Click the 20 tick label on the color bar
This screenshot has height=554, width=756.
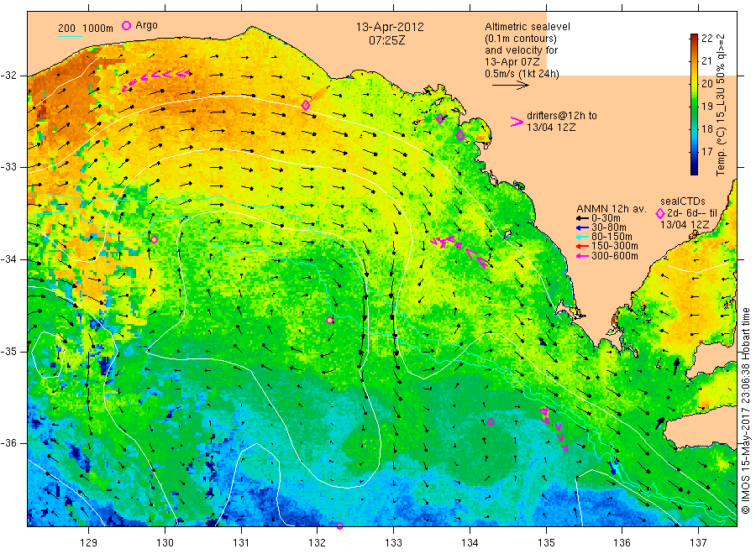[706, 83]
